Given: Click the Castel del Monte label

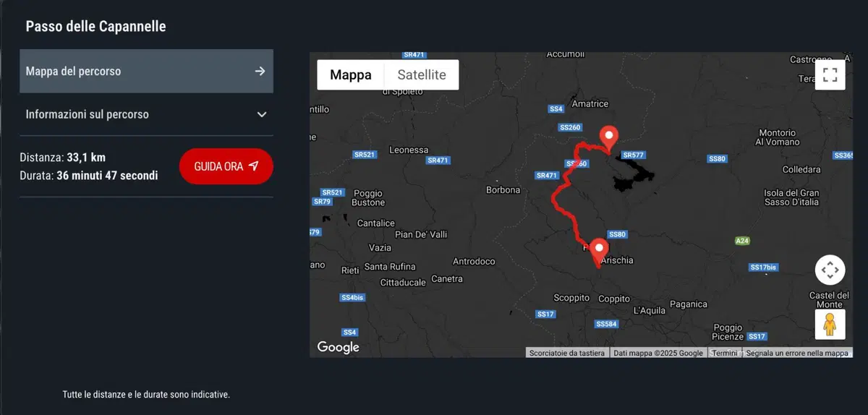Looking at the screenshot, I should point(830,299).
